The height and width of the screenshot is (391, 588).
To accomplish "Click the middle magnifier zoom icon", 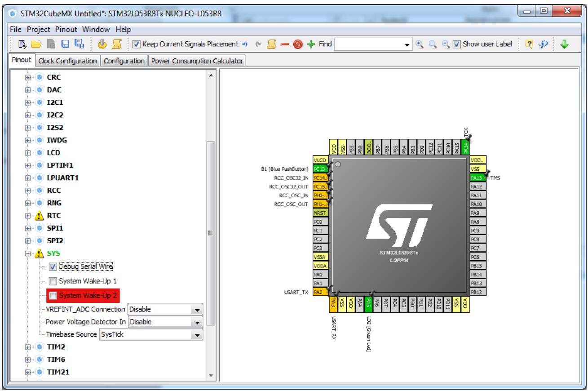I will pos(433,44).
